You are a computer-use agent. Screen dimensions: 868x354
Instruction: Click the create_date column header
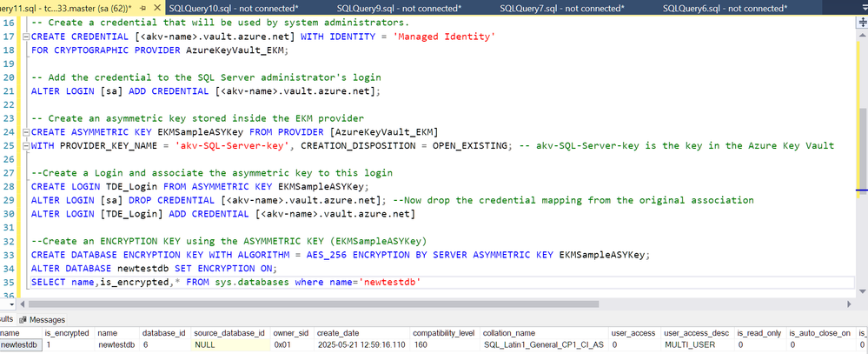point(361,333)
